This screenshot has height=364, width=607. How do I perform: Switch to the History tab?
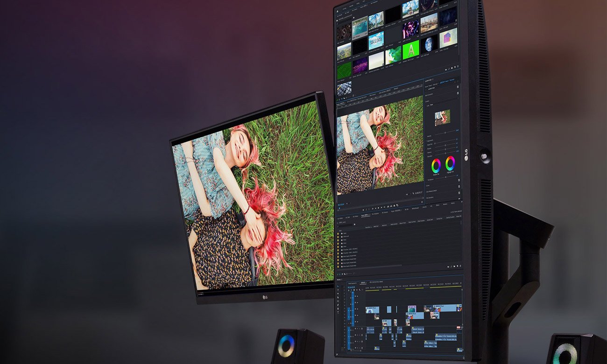452,203
